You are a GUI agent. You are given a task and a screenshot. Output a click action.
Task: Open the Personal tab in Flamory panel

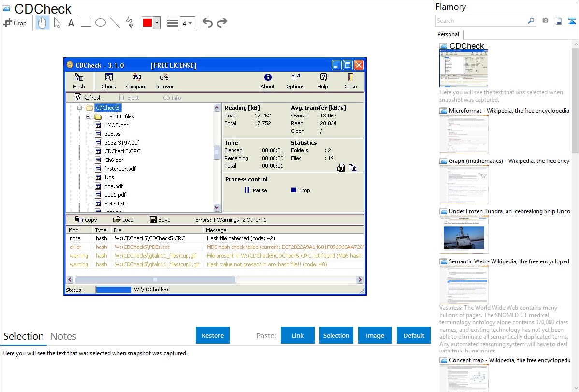click(448, 34)
